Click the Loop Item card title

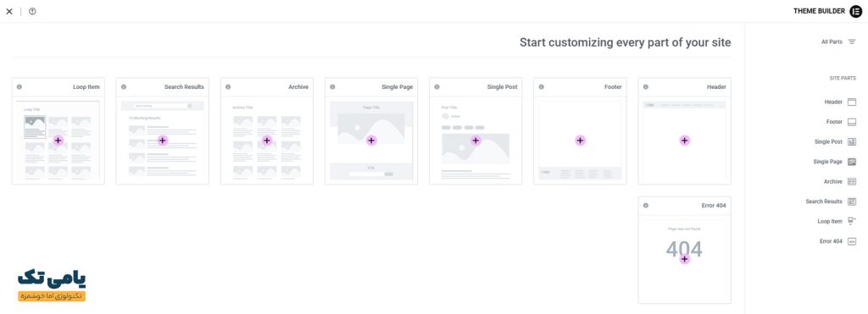tap(86, 87)
